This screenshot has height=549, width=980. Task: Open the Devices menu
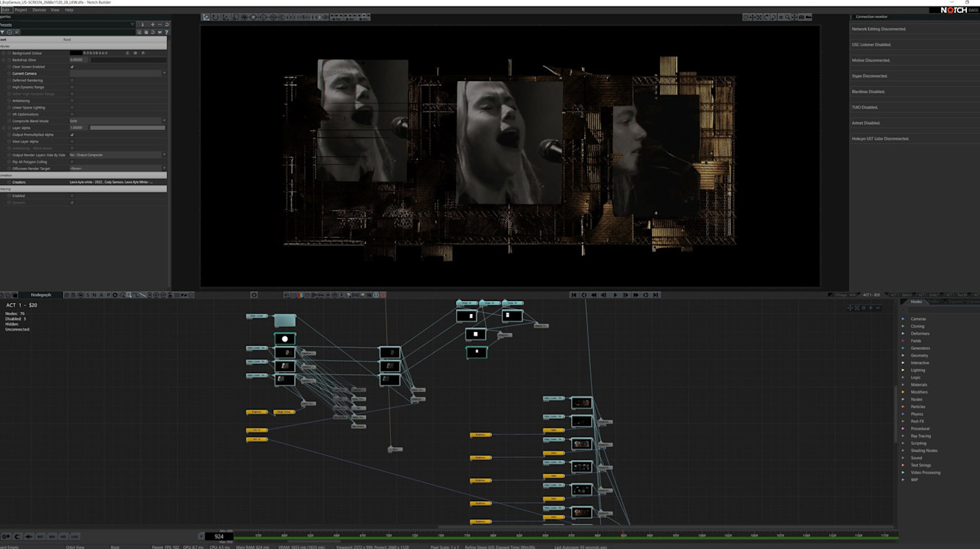(x=39, y=10)
